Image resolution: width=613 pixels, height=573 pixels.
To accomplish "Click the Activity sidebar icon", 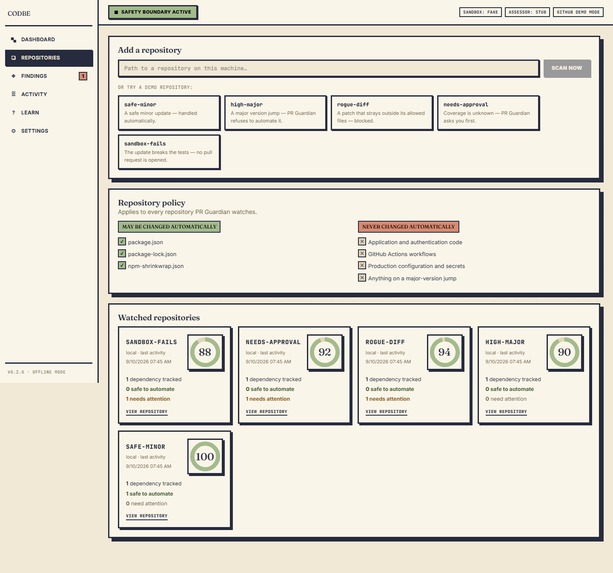I will [14, 94].
